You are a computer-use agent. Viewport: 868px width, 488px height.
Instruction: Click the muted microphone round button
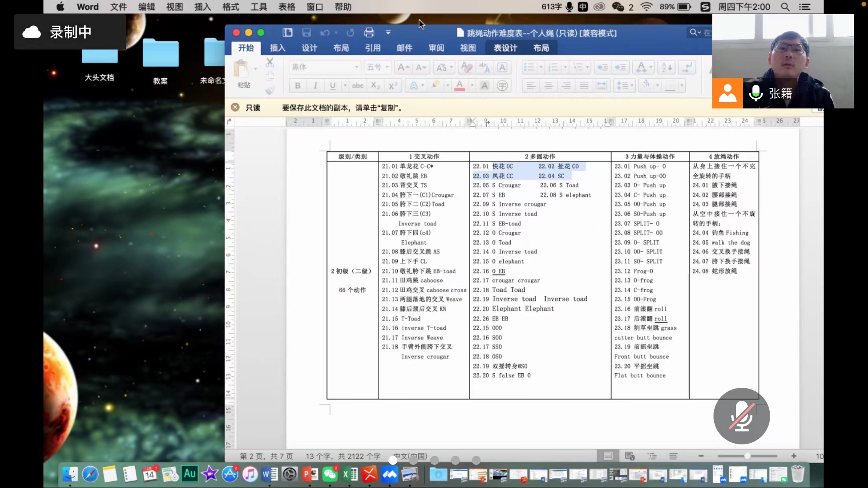click(741, 416)
